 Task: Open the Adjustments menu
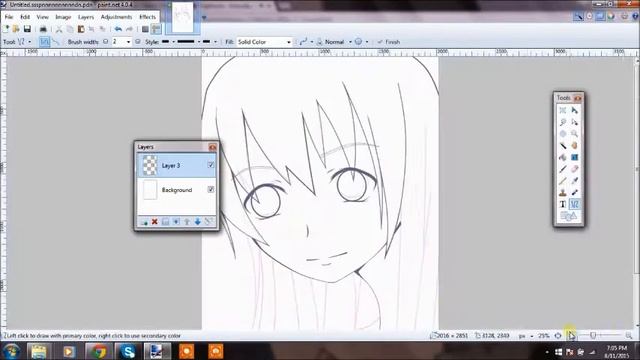click(x=116, y=17)
